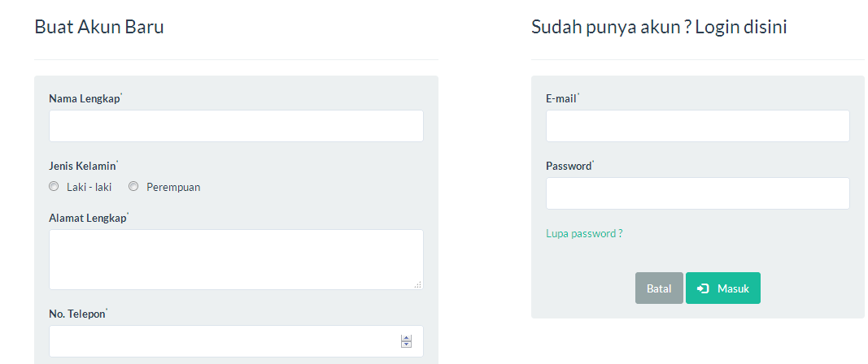This screenshot has width=868, height=364.
Task: Click the Nama Lengkap field label
Action: pyautogui.click(x=84, y=98)
